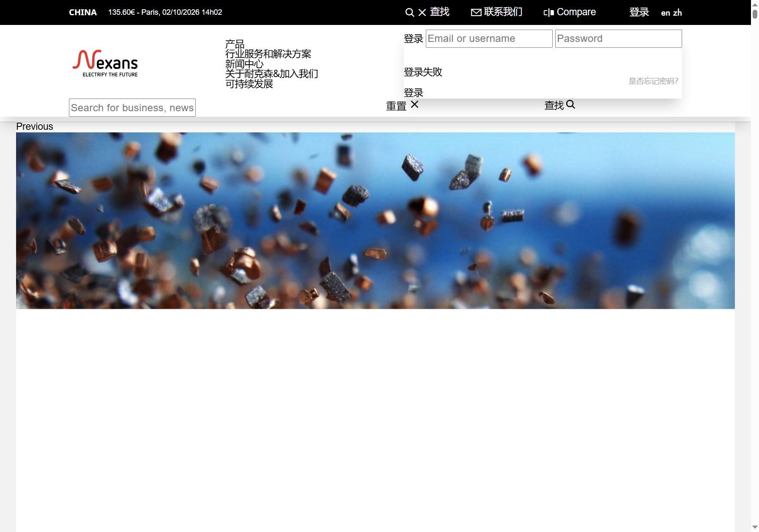
Task: Go to the Previous slide
Action: coord(35,126)
